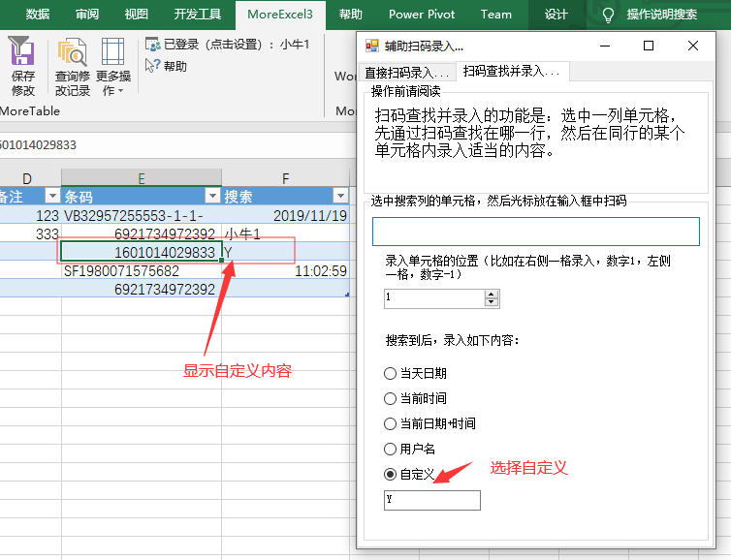Image resolution: width=731 pixels, height=560 pixels.
Task: Switch to the 直接扫码录入 tab
Action: 406,73
